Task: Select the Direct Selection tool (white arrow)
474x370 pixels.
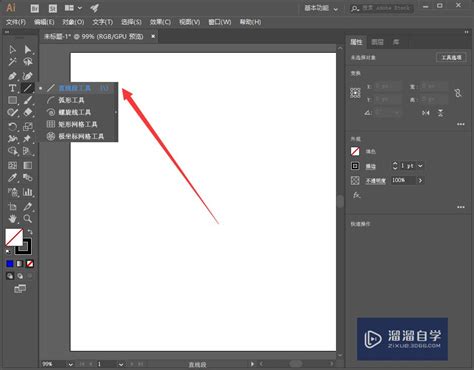Action: coord(28,50)
